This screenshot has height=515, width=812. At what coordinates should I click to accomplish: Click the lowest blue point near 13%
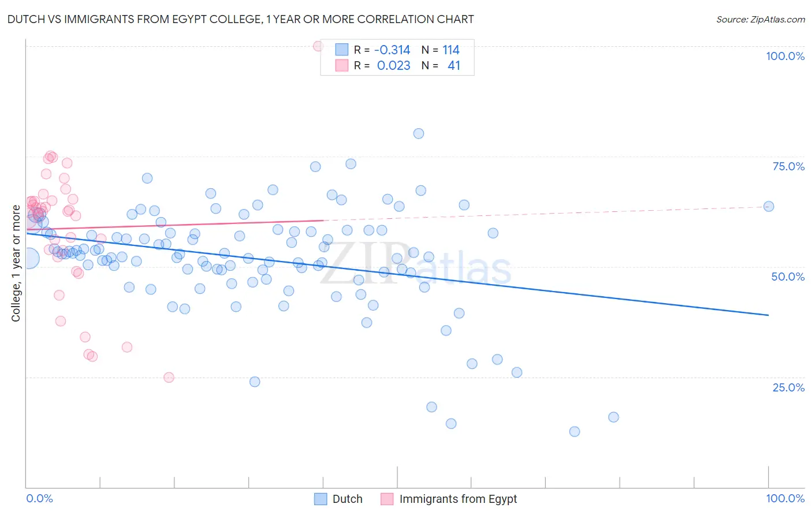pyautogui.click(x=575, y=431)
